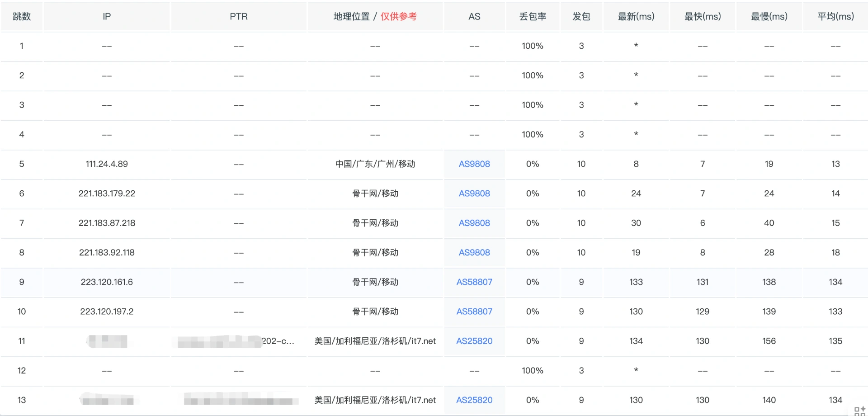868x416 pixels.
Task: Click the 中国/广东/广州/移动 location cell
Action: (x=375, y=164)
